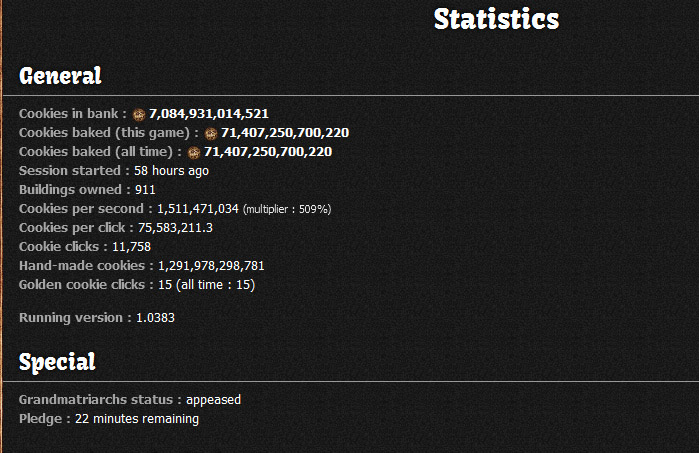Click the multiplier 509% label
This screenshot has height=453, width=699.
coord(287,210)
